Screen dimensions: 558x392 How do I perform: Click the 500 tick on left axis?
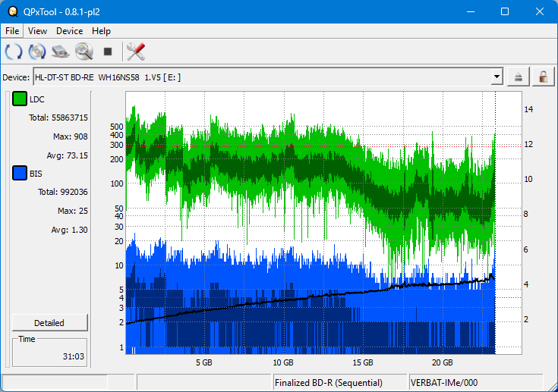coord(117,127)
